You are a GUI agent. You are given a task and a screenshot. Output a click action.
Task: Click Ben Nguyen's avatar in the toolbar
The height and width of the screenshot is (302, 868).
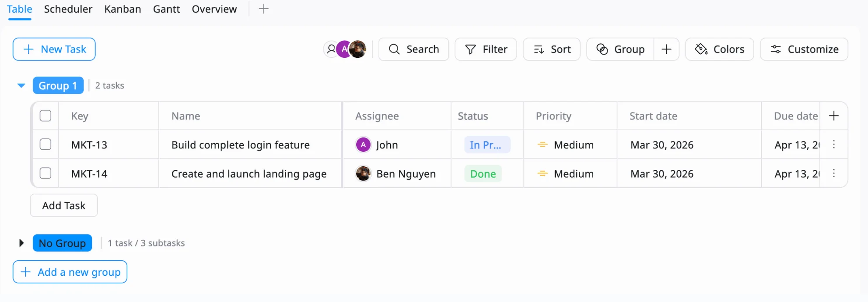coord(358,49)
